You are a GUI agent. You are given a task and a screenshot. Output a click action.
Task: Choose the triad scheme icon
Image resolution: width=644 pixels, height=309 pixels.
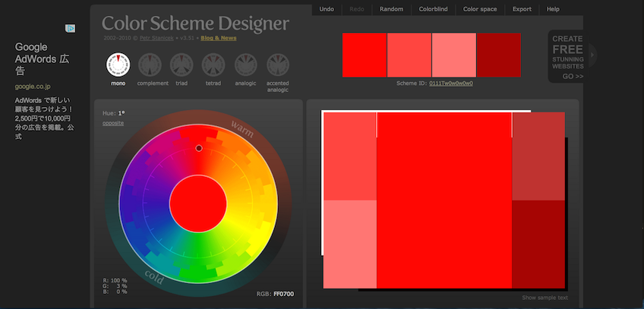tap(182, 65)
